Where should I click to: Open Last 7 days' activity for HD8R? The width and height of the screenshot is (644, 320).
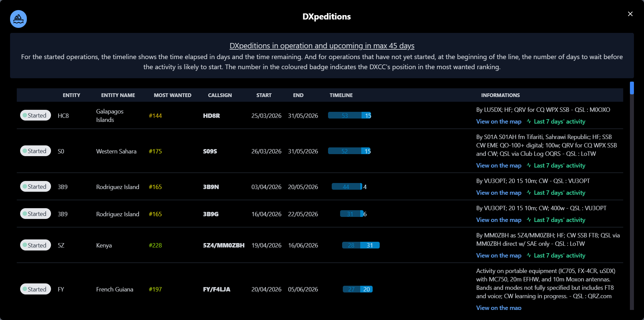pyautogui.click(x=559, y=122)
